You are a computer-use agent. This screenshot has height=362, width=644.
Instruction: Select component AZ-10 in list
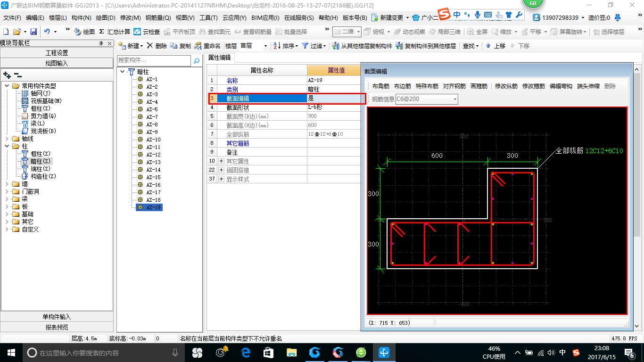coord(153,140)
